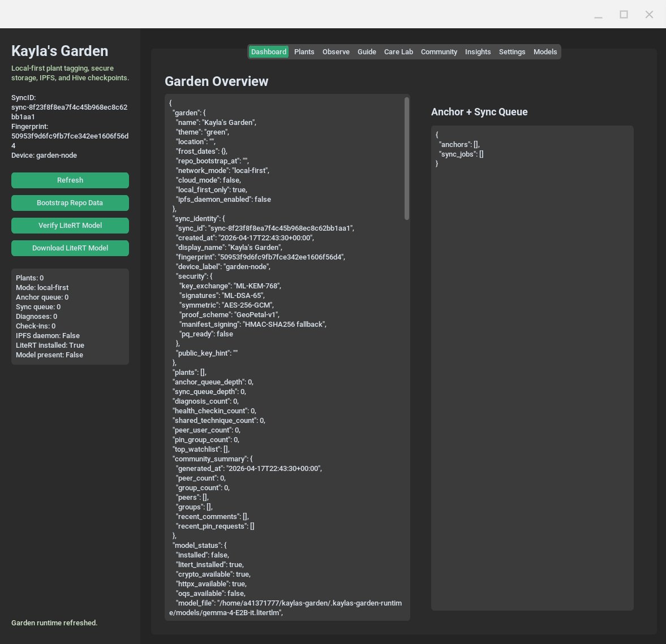This screenshot has height=644, width=666.
Task: Click "Diagnoses: 0" status line
Action: pyautogui.click(x=37, y=316)
